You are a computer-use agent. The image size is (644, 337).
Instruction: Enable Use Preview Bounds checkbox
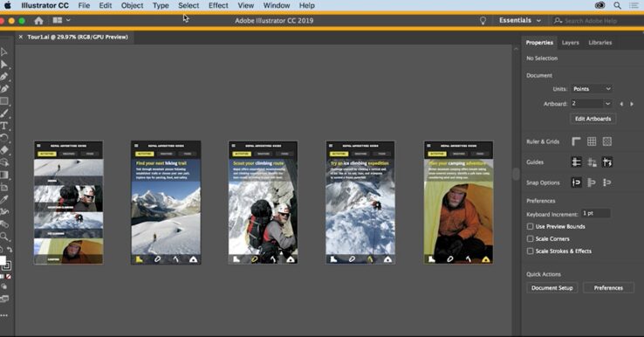(531, 226)
